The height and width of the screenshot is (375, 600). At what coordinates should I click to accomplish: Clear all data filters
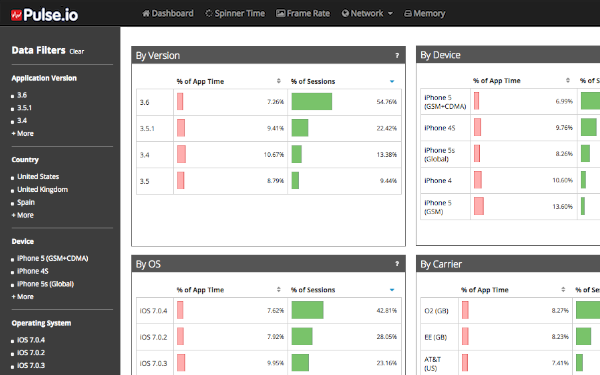coord(77,51)
